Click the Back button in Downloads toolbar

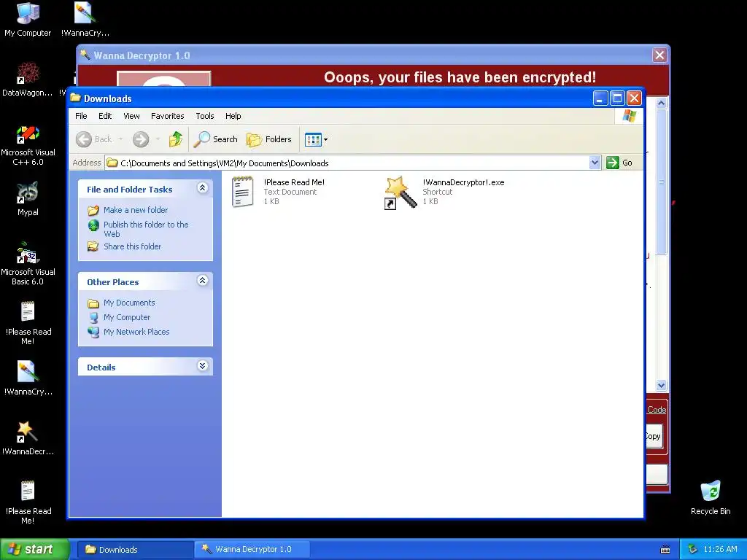click(94, 139)
